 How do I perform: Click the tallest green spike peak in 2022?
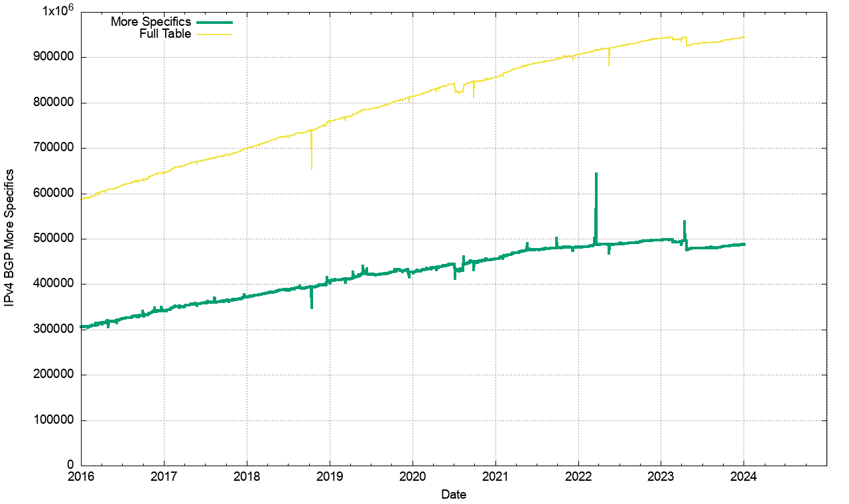click(x=596, y=174)
